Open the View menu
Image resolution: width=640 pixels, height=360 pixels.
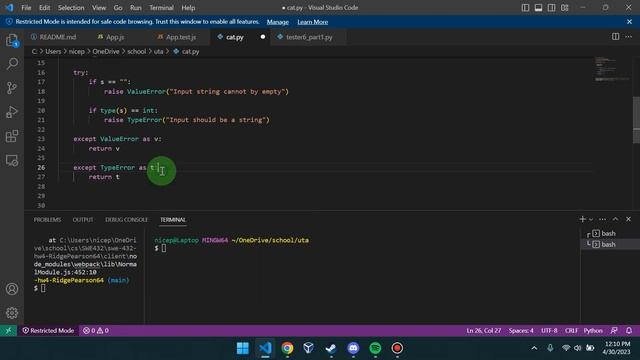(x=99, y=8)
